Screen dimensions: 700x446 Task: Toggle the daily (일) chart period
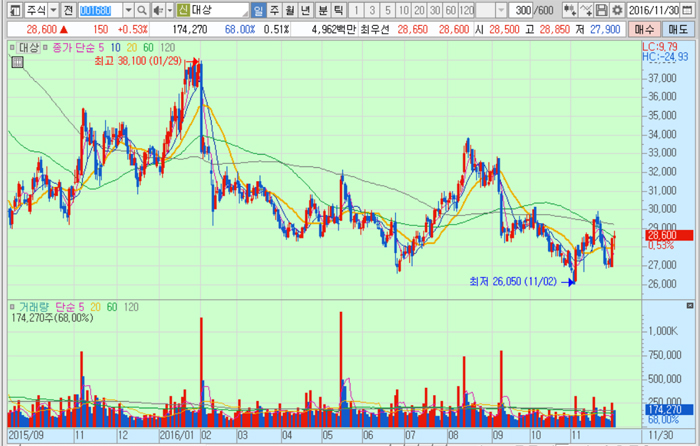[258, 10]
